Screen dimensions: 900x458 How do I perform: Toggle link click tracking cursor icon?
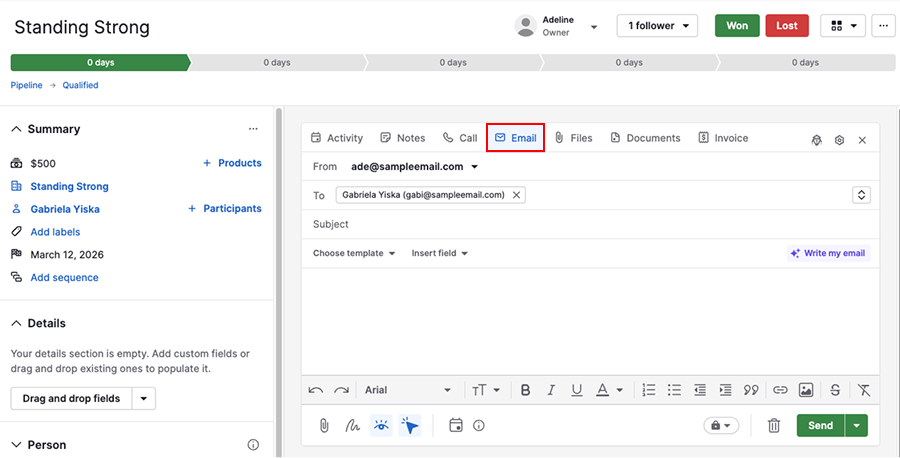click(410, 426)
